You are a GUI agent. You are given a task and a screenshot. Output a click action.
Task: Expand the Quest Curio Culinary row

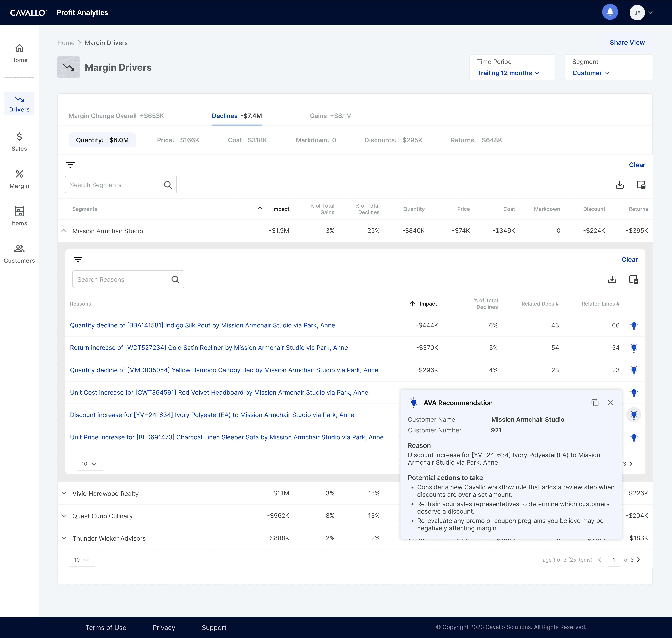[x=64, y=516]
